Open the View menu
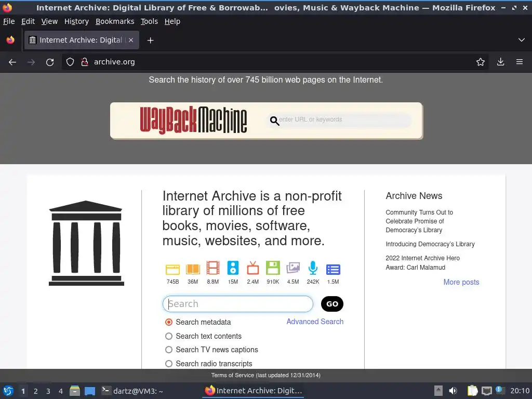This screenshot has height=399, width=532. [49, 21]
